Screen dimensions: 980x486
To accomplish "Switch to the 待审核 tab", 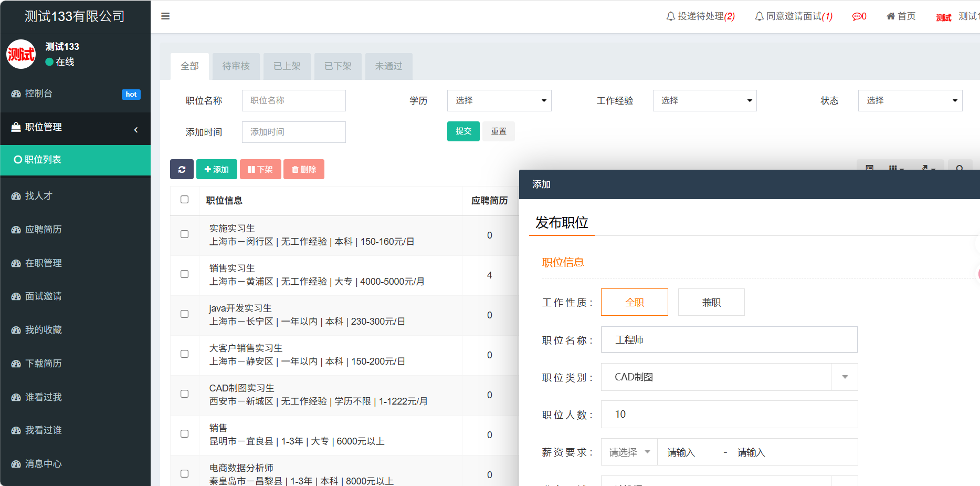I will tap(236, 66).
